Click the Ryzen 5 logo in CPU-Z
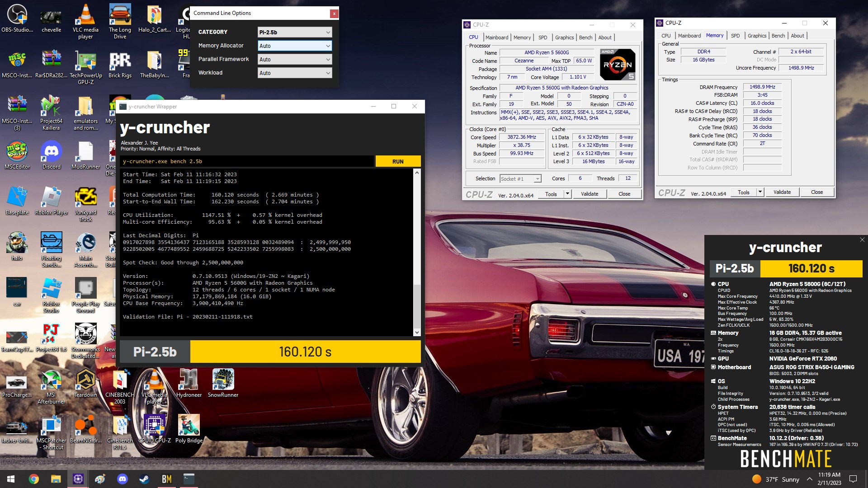868x488 pixels. (618, 65)
